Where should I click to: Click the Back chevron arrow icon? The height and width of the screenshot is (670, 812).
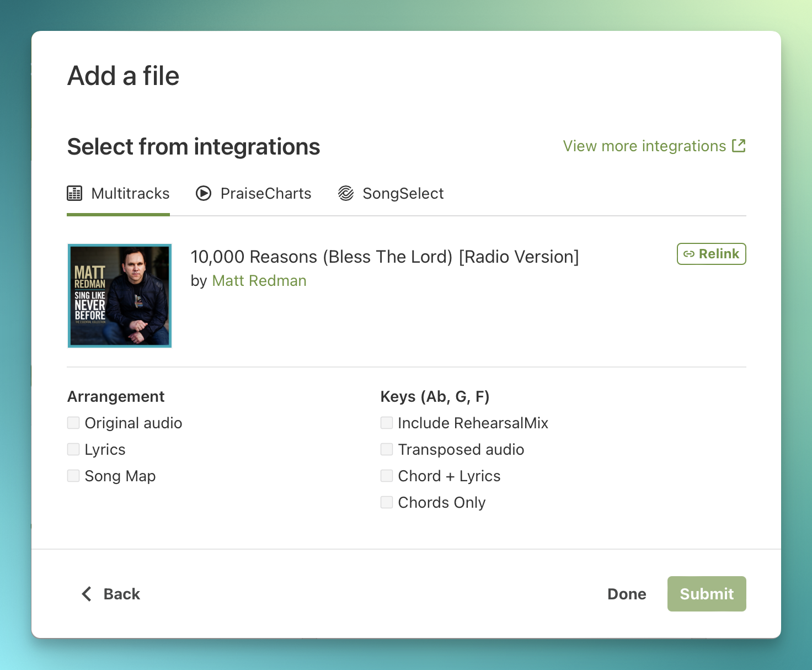click(87, 594)
